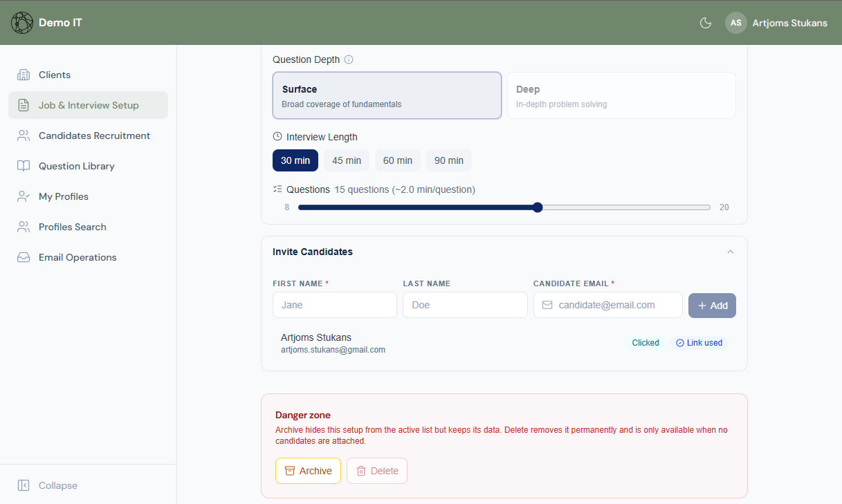The width and height of the screenshot is (842, 504).
Task: Click the My Profiles user-check icon
Action: pyautogui.click(x=24, y=196)
